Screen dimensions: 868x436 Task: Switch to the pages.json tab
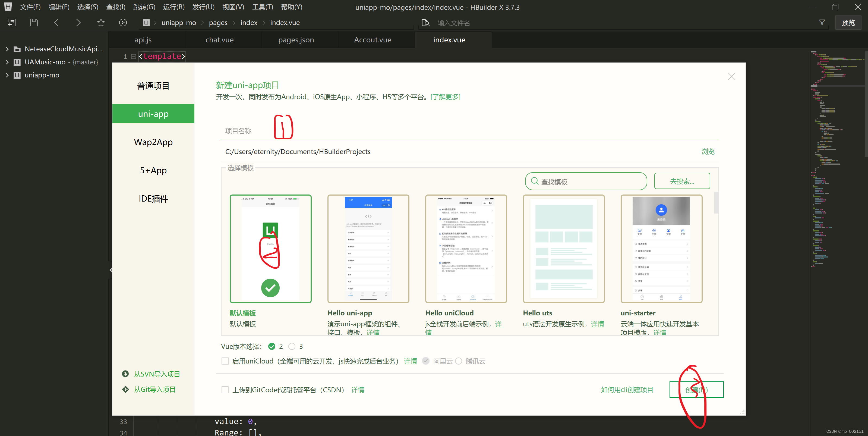click(296, 39)
